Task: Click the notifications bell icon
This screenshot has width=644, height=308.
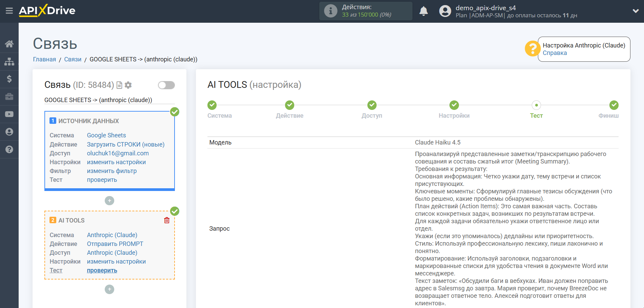Action: (x=423, y=11)
